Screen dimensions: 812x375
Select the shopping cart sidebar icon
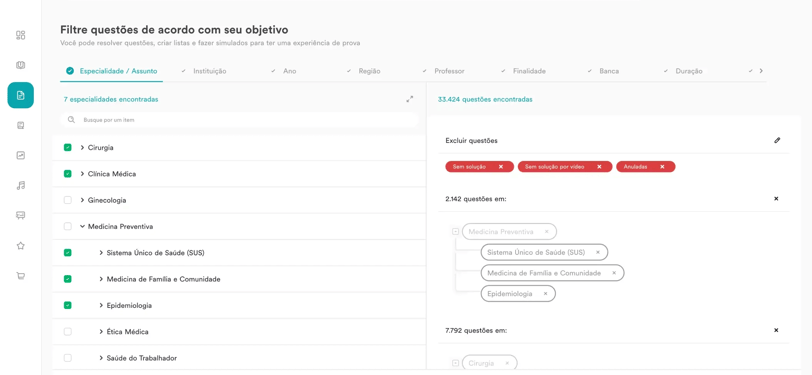click(x=21, y=276)
